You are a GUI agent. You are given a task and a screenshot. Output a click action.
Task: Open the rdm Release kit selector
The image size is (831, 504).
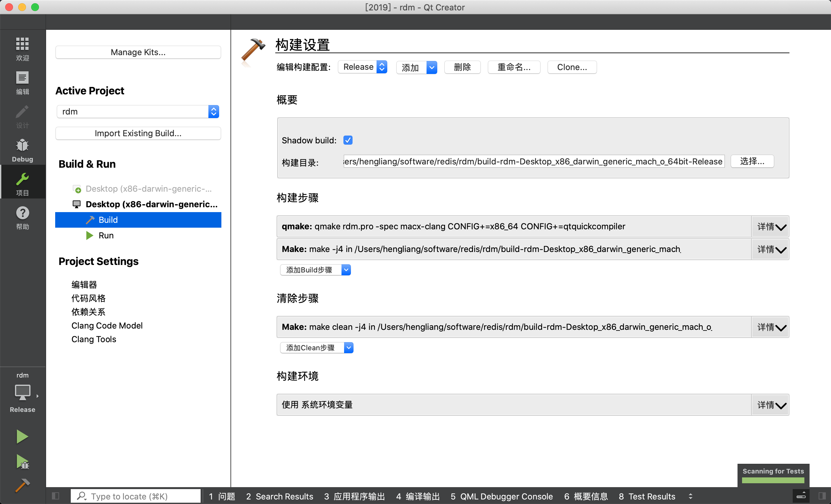pyautogui.click(x=22, y=393)
